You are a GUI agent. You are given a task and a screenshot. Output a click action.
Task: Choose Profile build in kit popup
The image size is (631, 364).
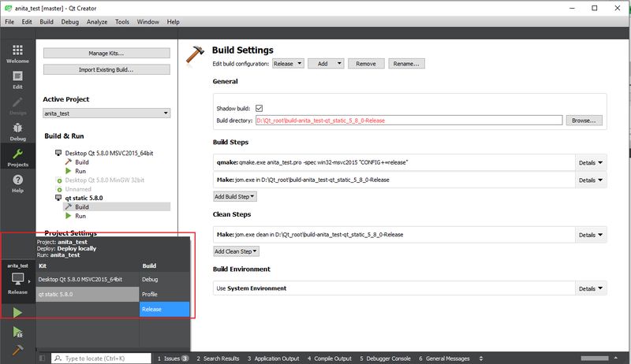coord(165,294)
